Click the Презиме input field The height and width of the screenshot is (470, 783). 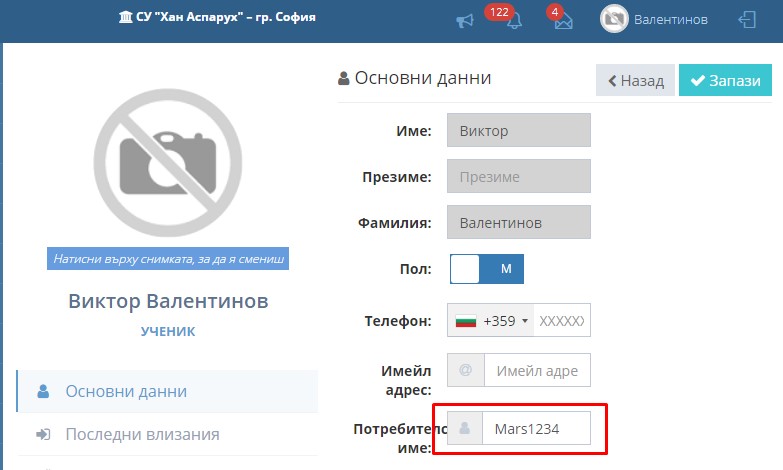click(x=519, y=176)
